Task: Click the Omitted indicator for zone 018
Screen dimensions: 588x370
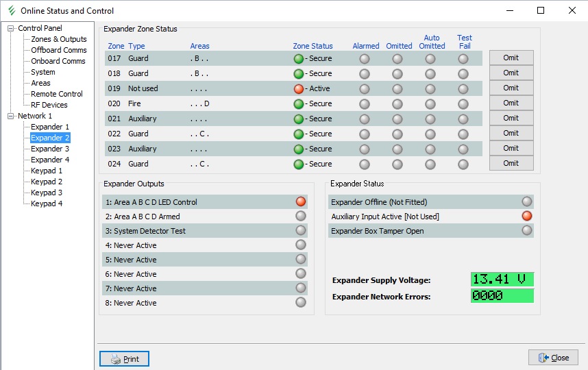Action: click(397, 73)
